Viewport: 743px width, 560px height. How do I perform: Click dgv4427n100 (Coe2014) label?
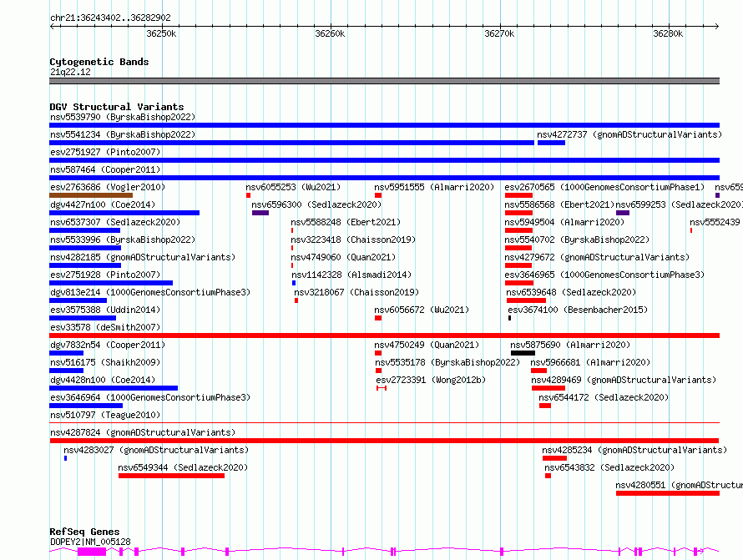point(103,204)
